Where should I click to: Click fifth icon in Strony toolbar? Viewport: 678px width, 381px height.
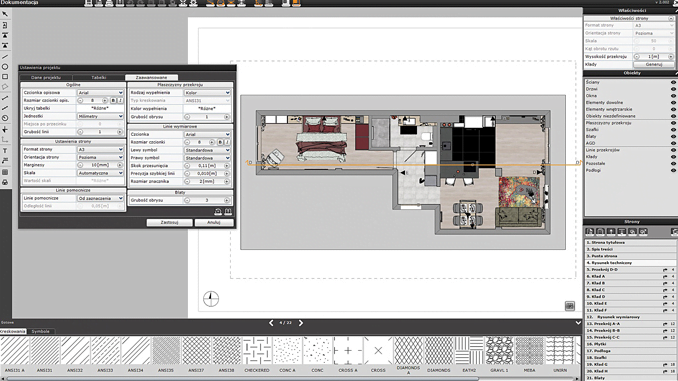tap(633, 232)
